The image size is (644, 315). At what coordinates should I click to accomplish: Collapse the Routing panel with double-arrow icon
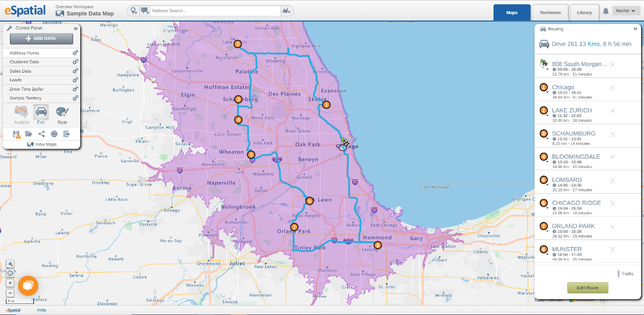[x=635, y=29]
